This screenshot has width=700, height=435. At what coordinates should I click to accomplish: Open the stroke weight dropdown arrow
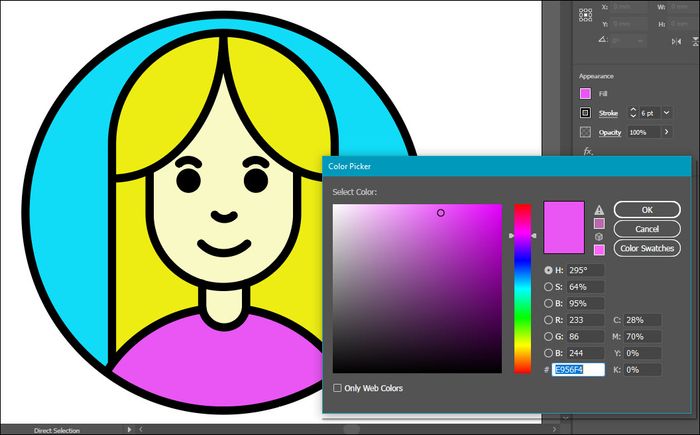667,113
